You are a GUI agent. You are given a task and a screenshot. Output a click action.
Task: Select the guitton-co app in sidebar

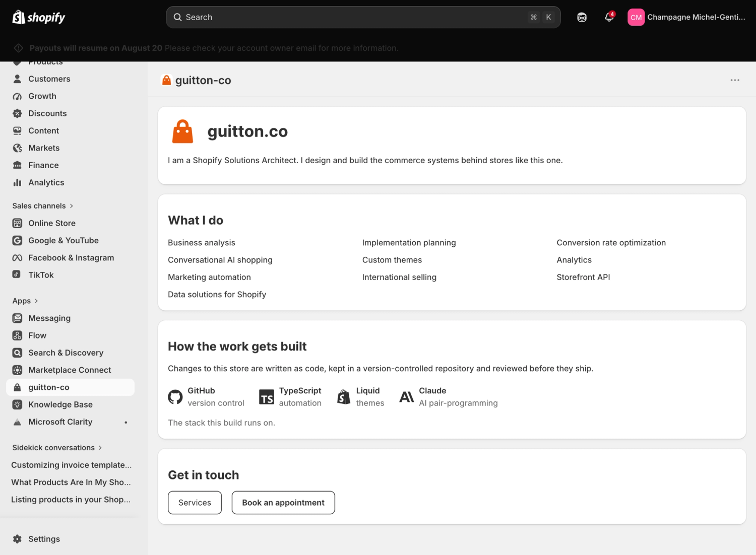pos(71,387)
